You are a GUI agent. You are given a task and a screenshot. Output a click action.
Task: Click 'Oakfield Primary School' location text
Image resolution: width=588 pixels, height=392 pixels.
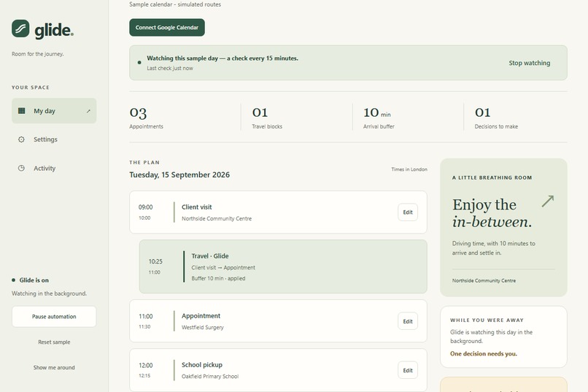pyautogui.click(x=210, y=376)
